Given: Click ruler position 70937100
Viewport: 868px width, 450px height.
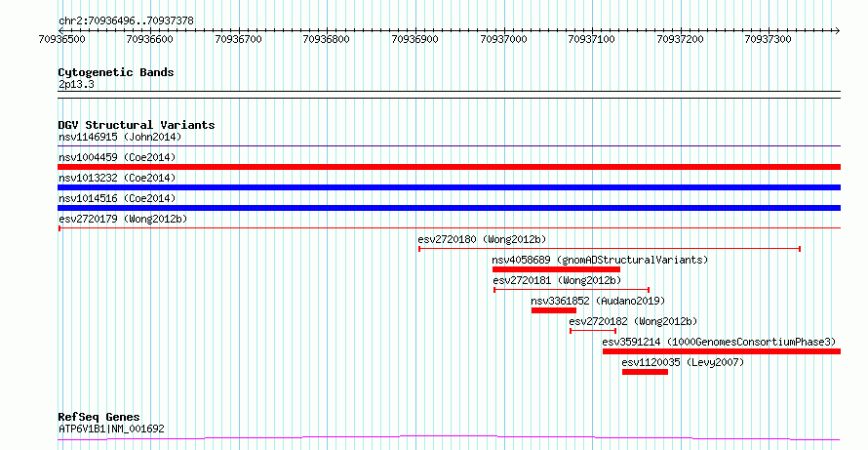Looking at the screenshot, I should (x=592, y=39).
